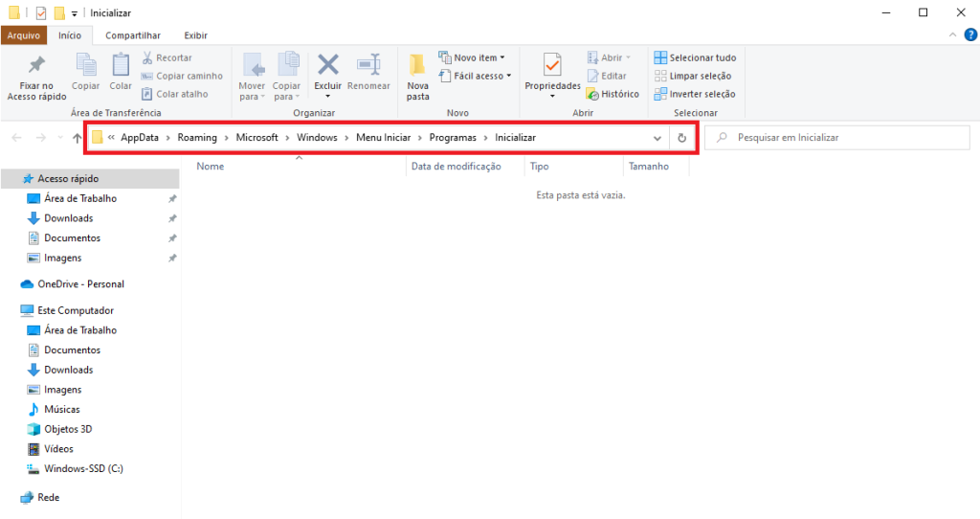Image resolution: width=980 pixels, height=519 pixels.
Task: Click Selecionar tudo
Action: [695, 57]
